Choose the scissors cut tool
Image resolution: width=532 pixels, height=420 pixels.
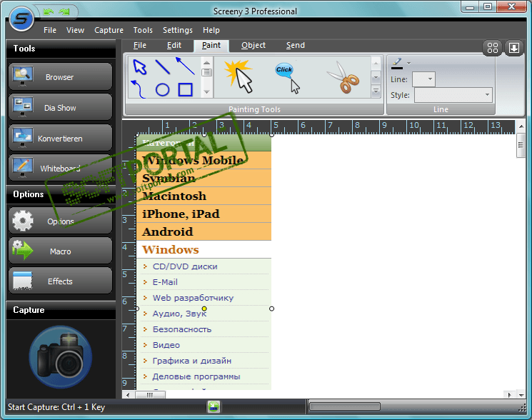343,77
